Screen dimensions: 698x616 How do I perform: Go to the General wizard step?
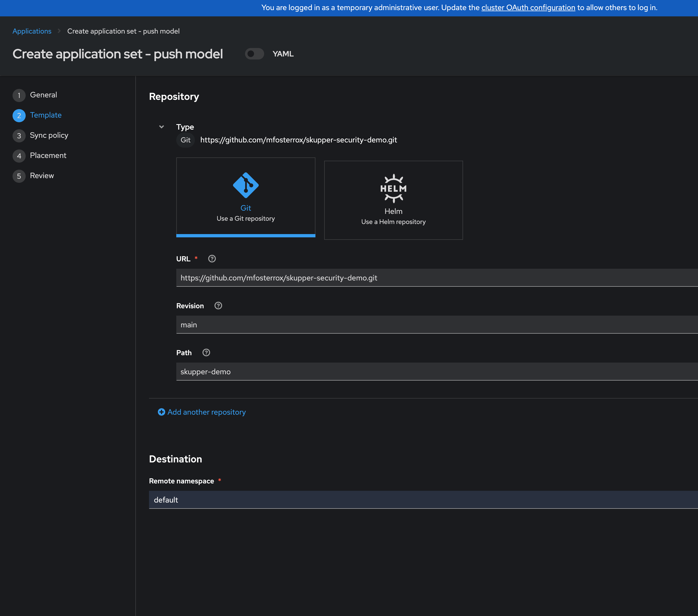(x=43, y=95)
